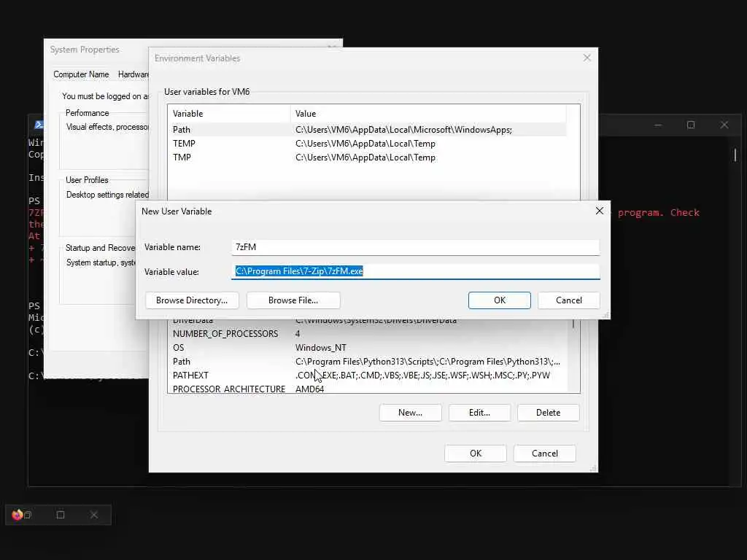This screenshot has width=747, height=560.
Task: Close the Environment Variables window
Action: pos(587,58)
